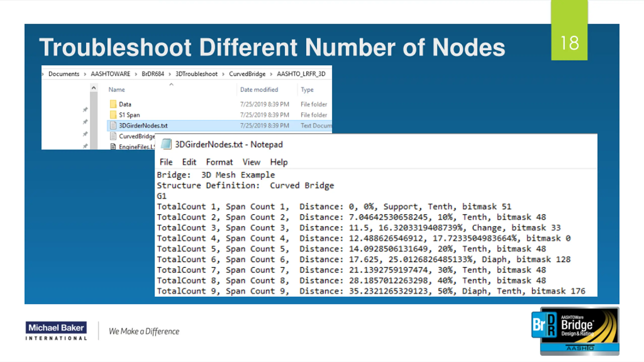Click the TotalCount 1 line with bitmask 51
This screenshot has width=644, height=362.
334,207
